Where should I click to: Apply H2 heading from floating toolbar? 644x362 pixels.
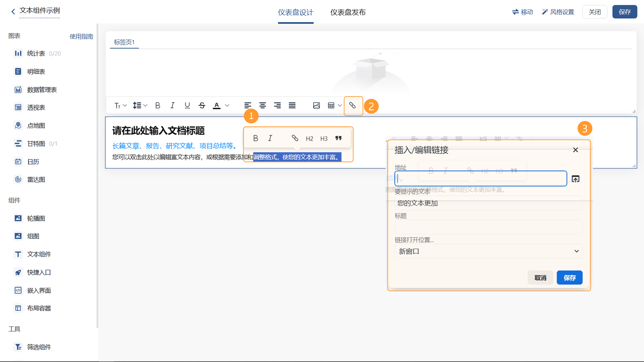(x=309, y=139)
